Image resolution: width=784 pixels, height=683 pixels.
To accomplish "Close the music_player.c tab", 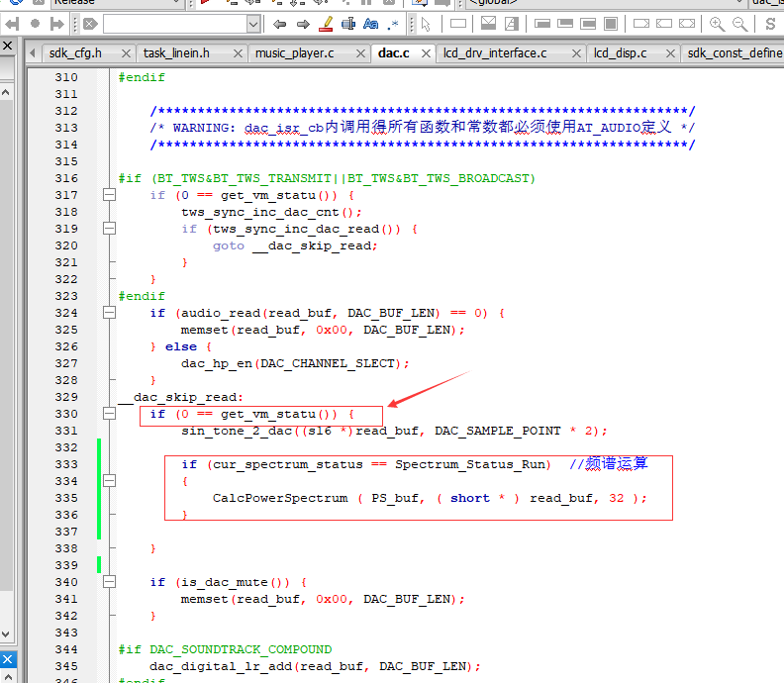I will 360,53.
